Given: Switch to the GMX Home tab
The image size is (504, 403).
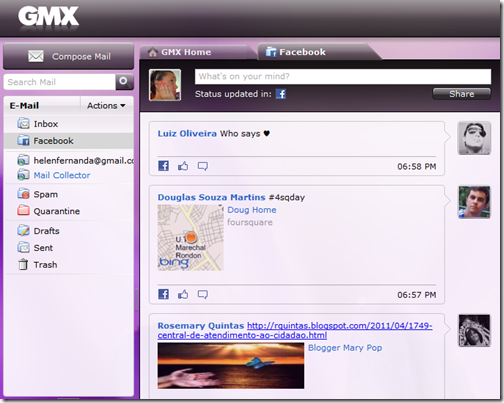Looking at the screenshot, I should [x=197, y=52].
